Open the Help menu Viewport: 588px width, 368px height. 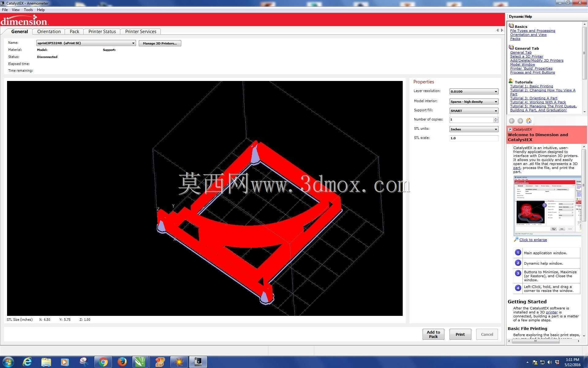(41, 10)
